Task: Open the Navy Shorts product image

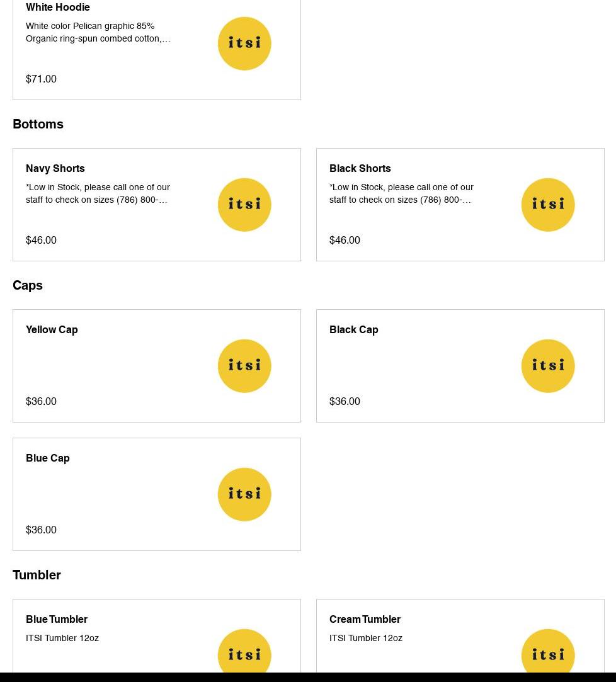Action: (244, 205)
